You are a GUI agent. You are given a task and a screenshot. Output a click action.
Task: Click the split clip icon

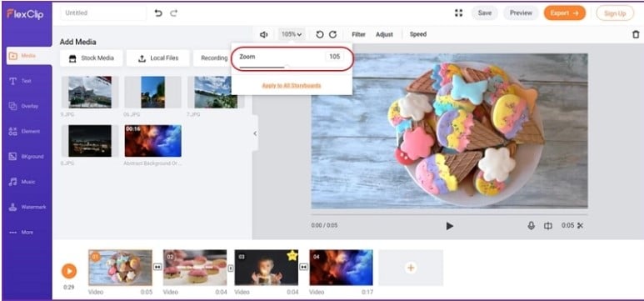tap(548, 226)
